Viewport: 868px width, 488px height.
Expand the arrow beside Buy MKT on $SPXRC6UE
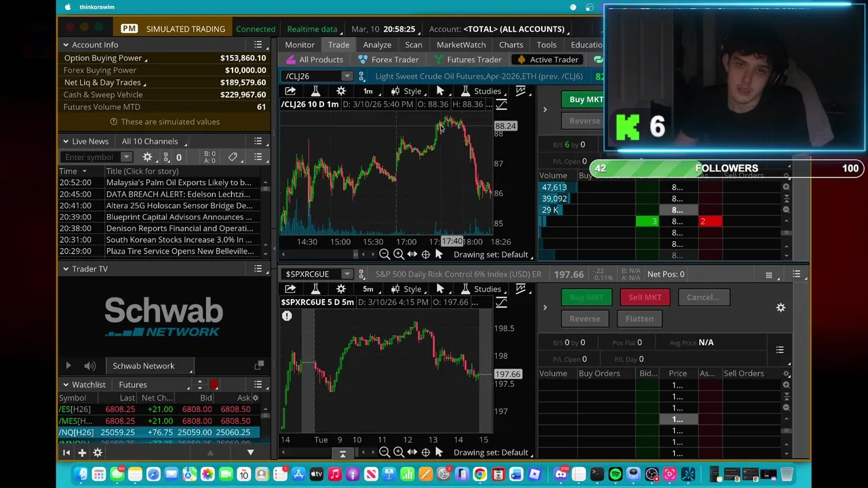545,308
